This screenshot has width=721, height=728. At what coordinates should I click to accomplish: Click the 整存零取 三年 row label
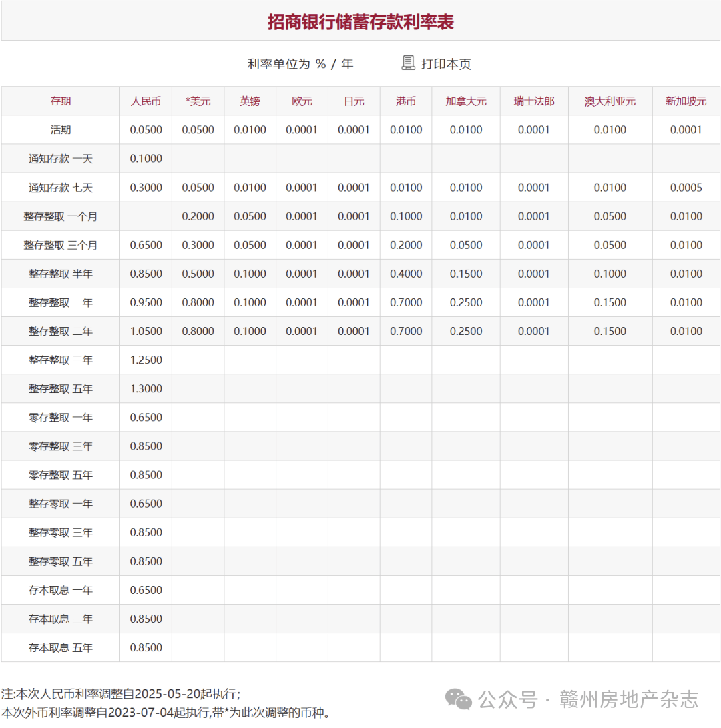point(60,533)
